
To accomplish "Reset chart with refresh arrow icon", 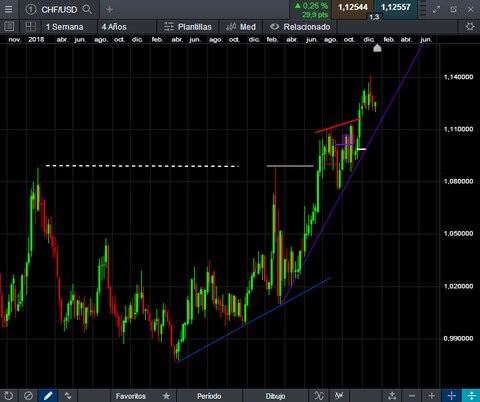I will (x=9, y=396).
